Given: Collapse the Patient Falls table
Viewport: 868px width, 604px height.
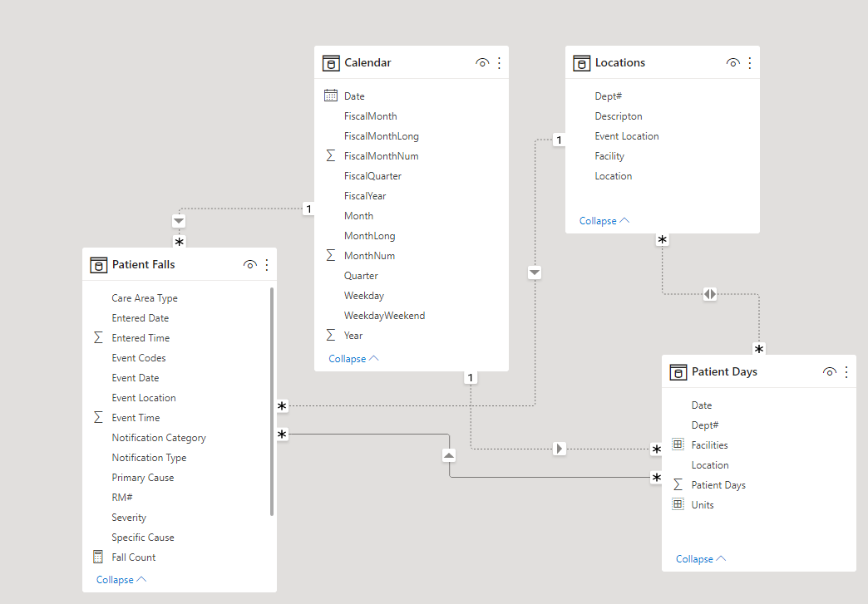Looking at the screenshot, I should tap(121, 580).
